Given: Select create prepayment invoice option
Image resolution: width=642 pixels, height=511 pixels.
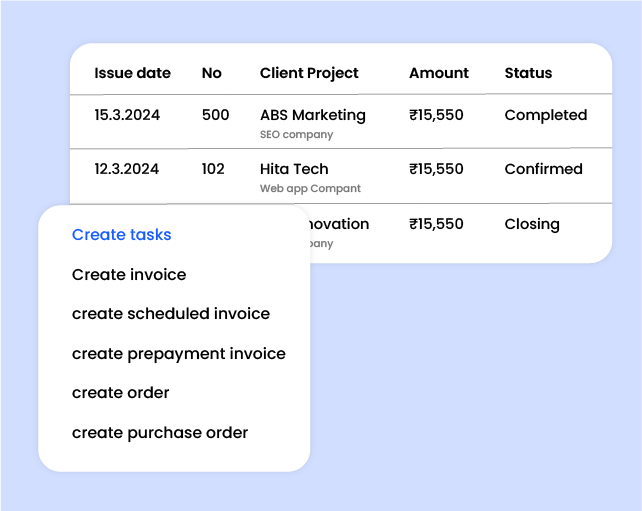Looking at the screenshot, I should pyautogui.click(x=178, y=354).
